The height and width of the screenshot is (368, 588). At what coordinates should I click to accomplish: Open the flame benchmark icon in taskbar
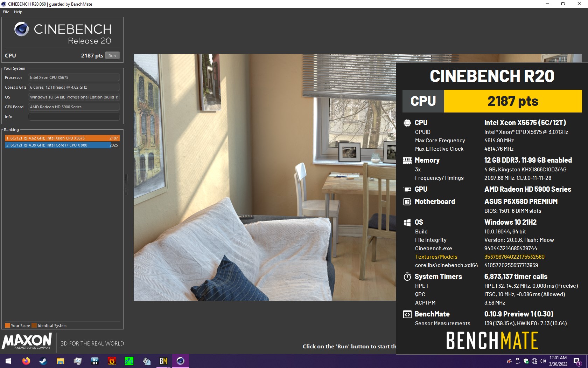pos(112,361)
